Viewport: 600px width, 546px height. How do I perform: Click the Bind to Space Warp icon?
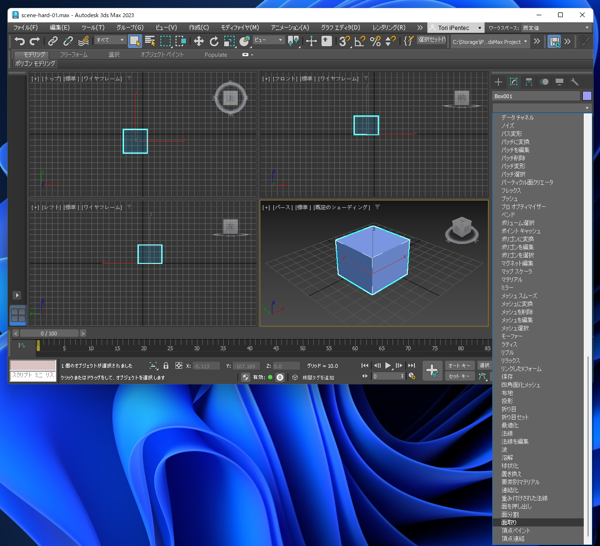coord(83,41)
